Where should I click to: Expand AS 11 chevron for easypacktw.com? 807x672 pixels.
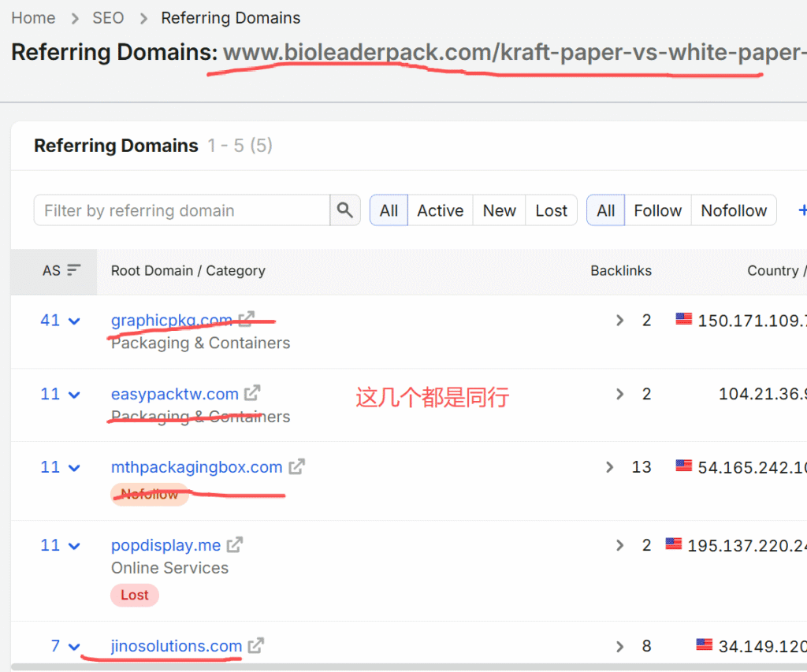point(74,395)
